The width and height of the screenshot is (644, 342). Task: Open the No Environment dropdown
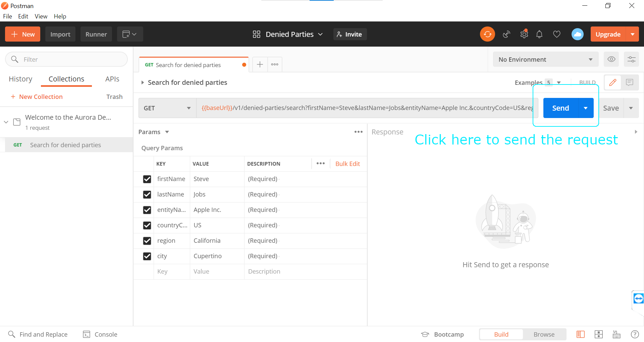click(546, 59)
